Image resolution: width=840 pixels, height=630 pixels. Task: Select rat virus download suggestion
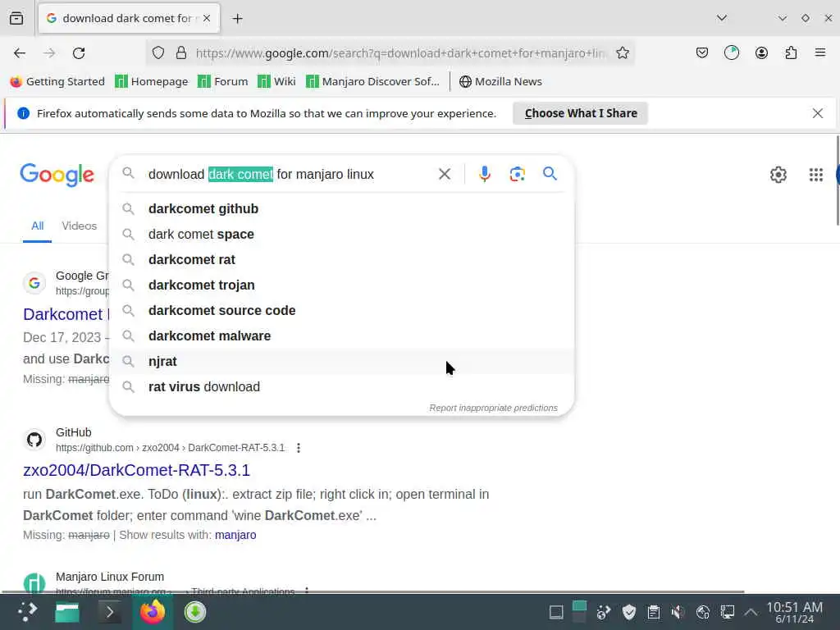pyautogui.click(x=342, y=387)
